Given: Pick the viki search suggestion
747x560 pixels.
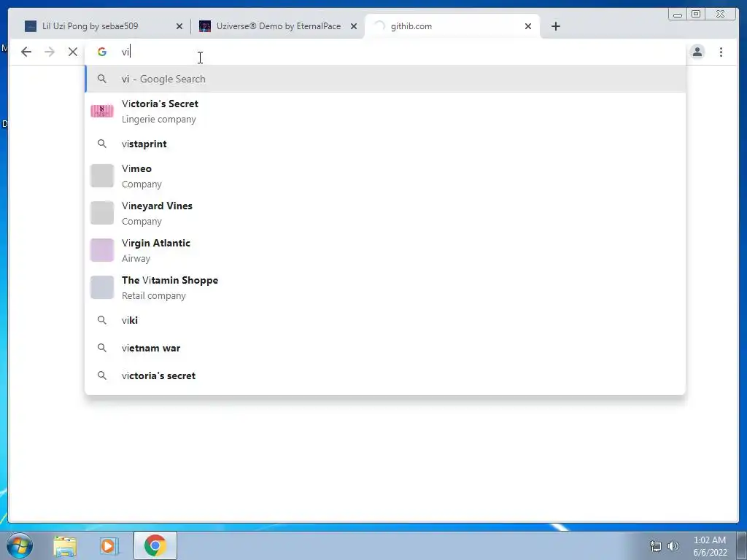Looking at the screenshot, I should click(385, 321).
